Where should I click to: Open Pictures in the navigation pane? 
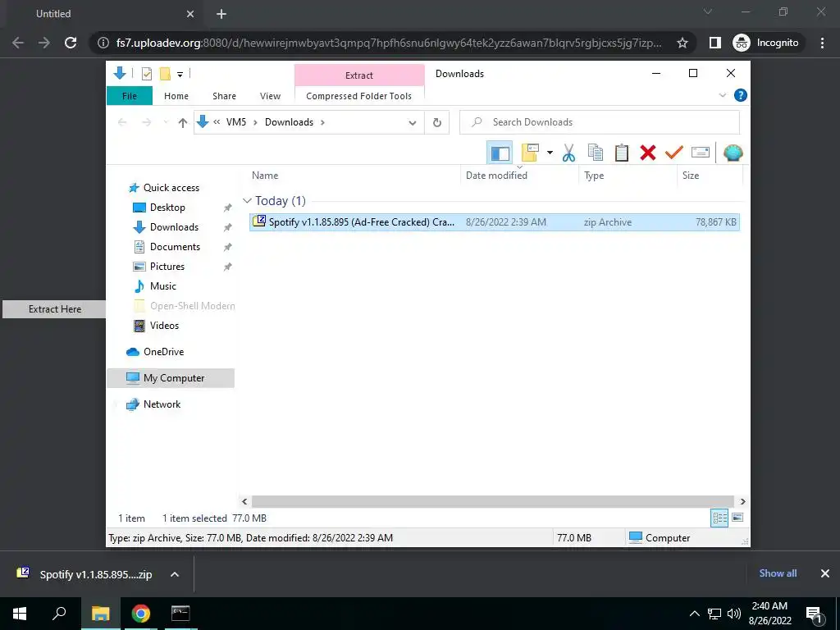(x=167, y=267)
